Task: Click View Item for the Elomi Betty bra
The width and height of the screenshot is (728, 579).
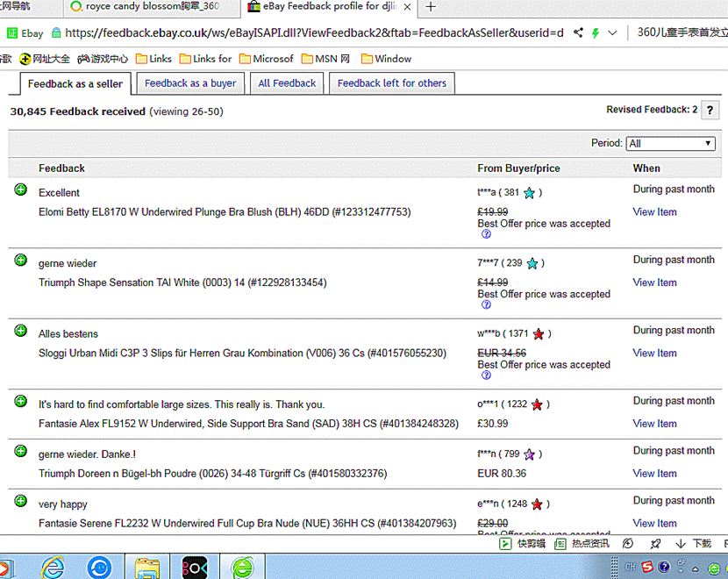Action: [x=654, y=212]
